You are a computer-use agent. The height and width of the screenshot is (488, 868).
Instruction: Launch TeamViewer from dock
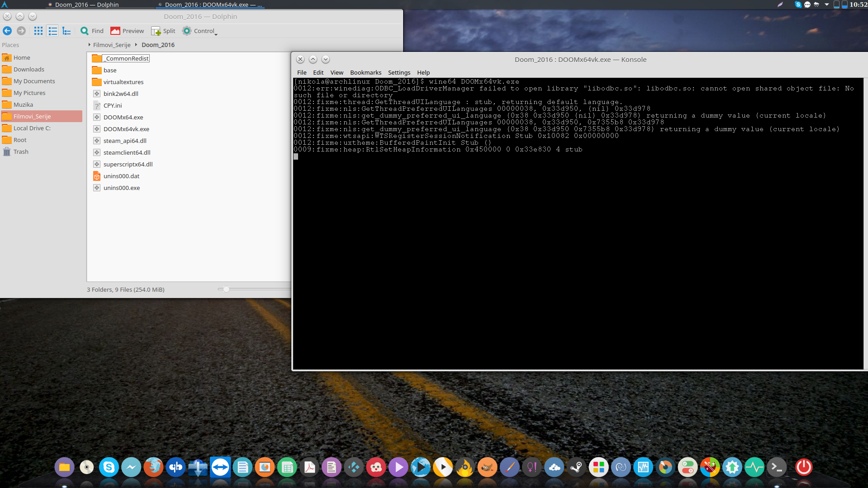click(220, 467)
